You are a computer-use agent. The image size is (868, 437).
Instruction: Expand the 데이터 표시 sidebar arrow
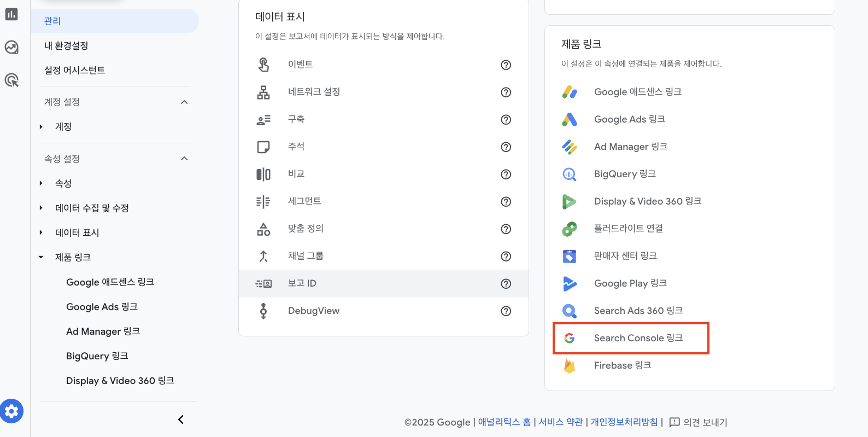(41, 232)
